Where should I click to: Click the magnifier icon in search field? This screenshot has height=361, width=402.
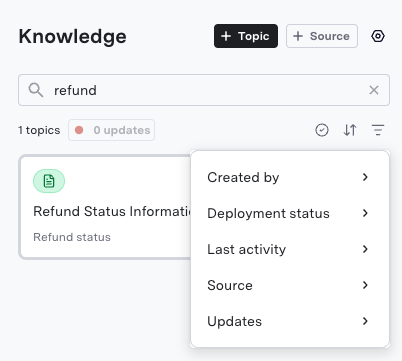[36, 90]
